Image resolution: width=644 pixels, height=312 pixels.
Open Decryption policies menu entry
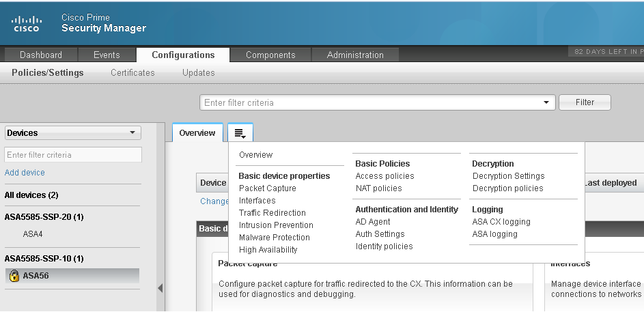507,188
